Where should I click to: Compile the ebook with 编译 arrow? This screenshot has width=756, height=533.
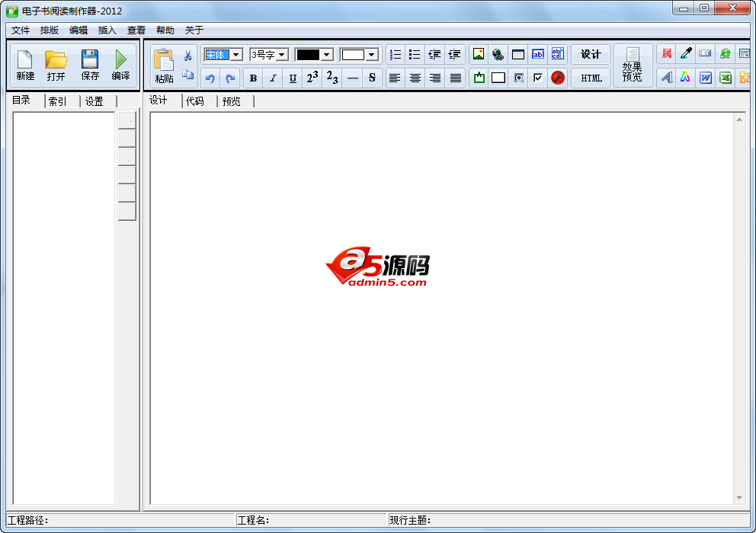pos(120,65)
